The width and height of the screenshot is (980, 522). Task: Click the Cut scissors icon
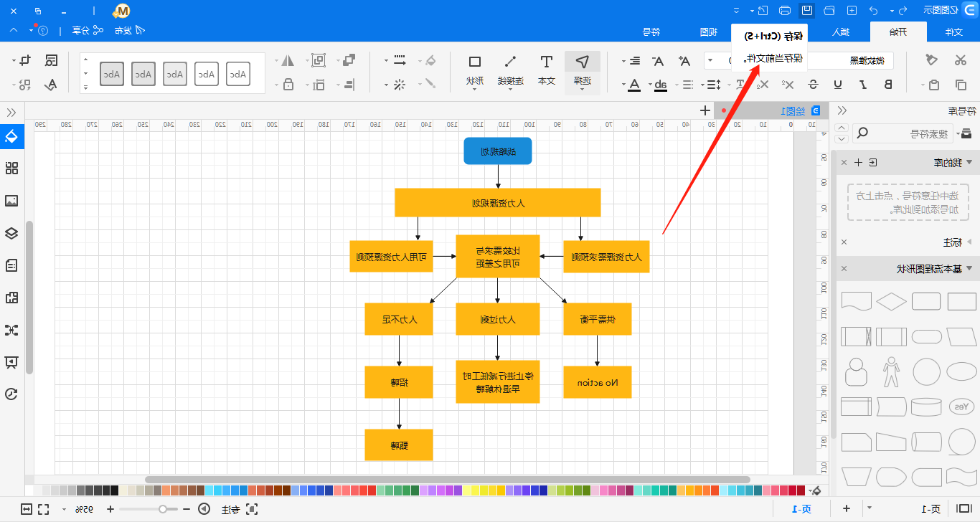coord(961,60)
